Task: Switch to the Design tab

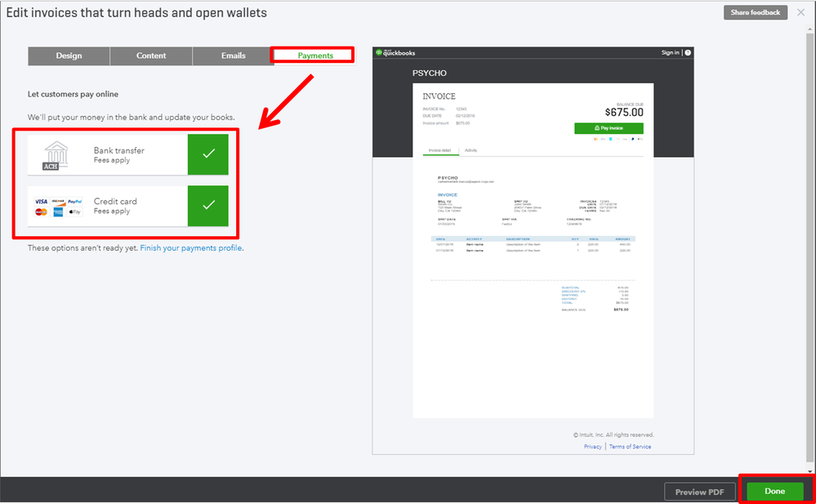Action: click(69, 56)
